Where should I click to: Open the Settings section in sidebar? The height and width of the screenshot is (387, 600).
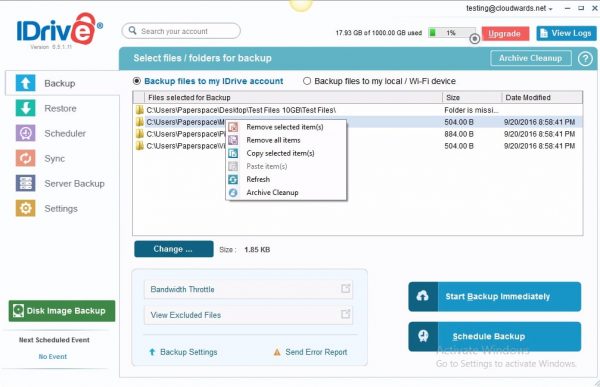[61, 209]
